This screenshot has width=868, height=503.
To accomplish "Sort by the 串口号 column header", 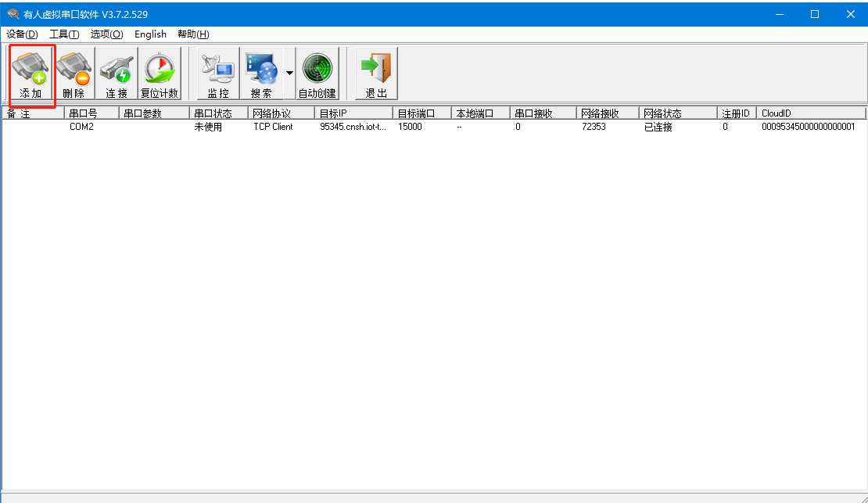I will (91, 113).
